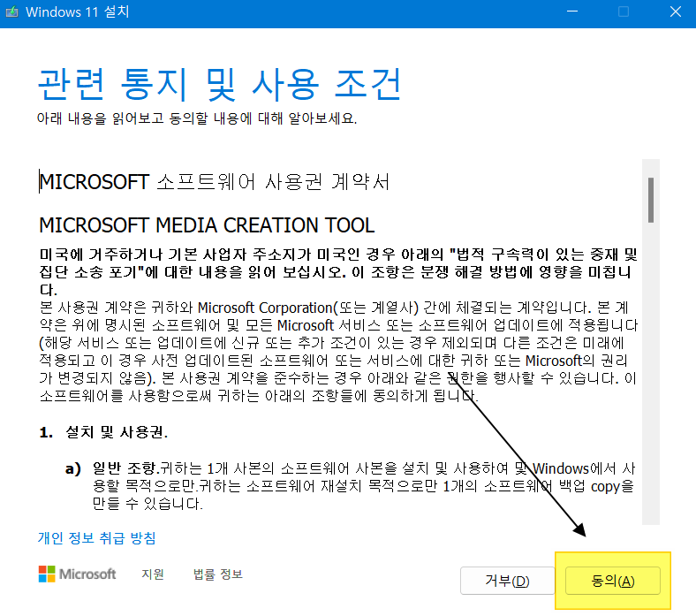Click the license text scrollbar thumb
Viewport: 696px width, 616px height.
[651, 200]
